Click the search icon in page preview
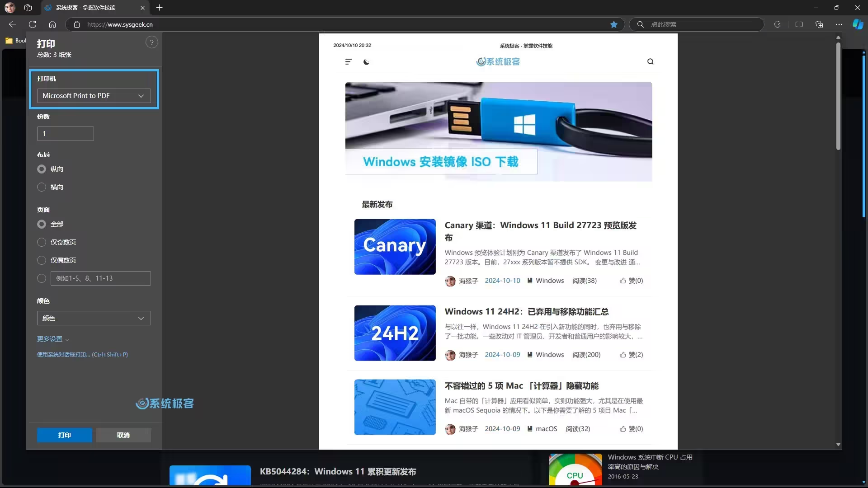This screenshot has height=488, width=868. pos(650,61)
